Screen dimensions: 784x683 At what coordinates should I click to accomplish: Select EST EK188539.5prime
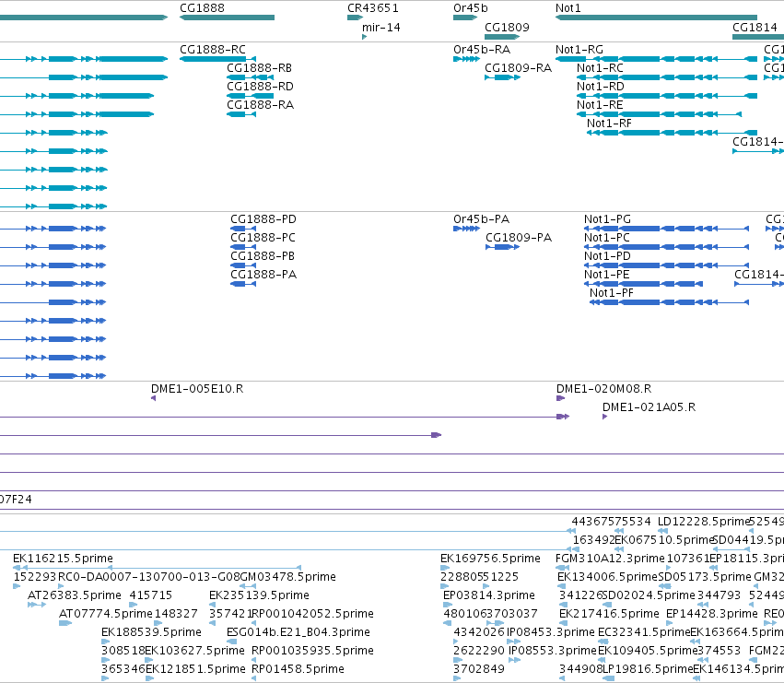point(151,632)
